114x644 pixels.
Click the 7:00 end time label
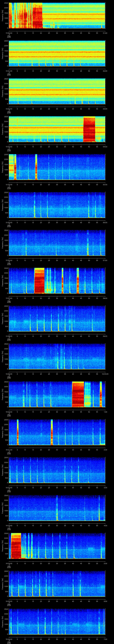[105, 639]
